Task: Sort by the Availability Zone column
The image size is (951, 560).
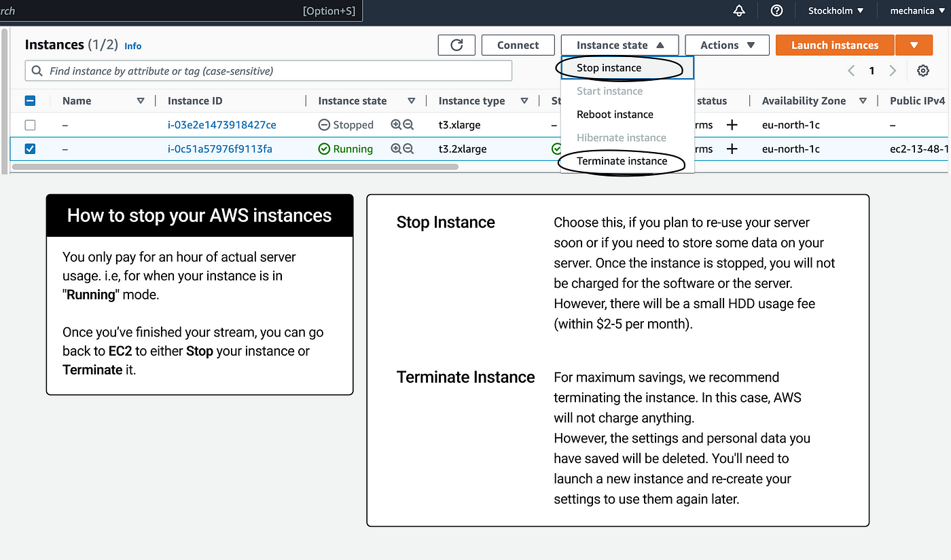Action: [x=863, y=100]
